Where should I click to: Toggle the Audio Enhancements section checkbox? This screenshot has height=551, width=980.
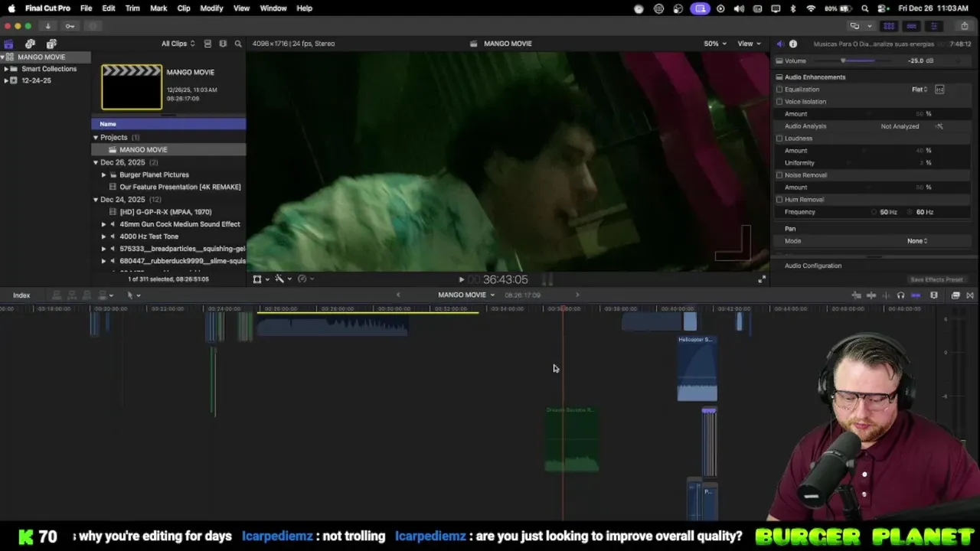point(779,77)
